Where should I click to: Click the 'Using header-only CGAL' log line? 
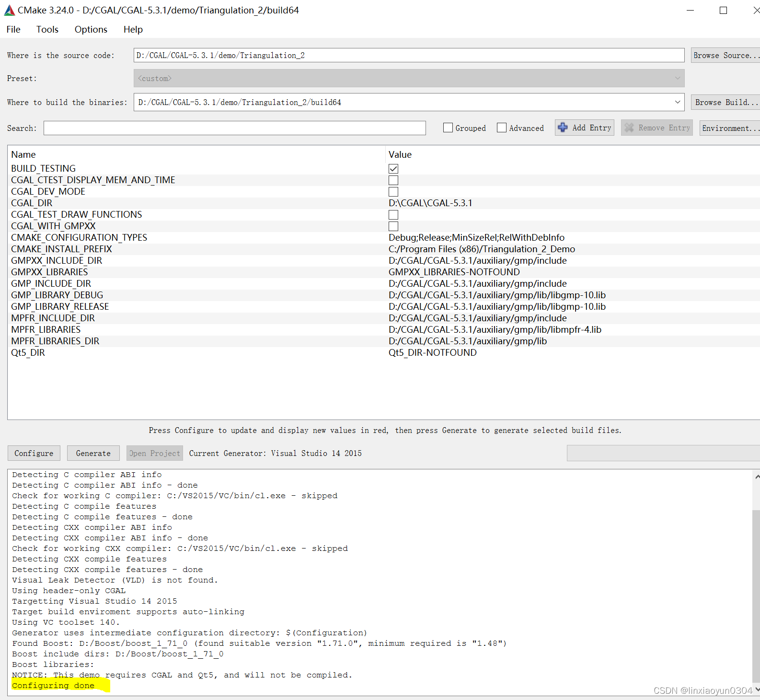69,591
